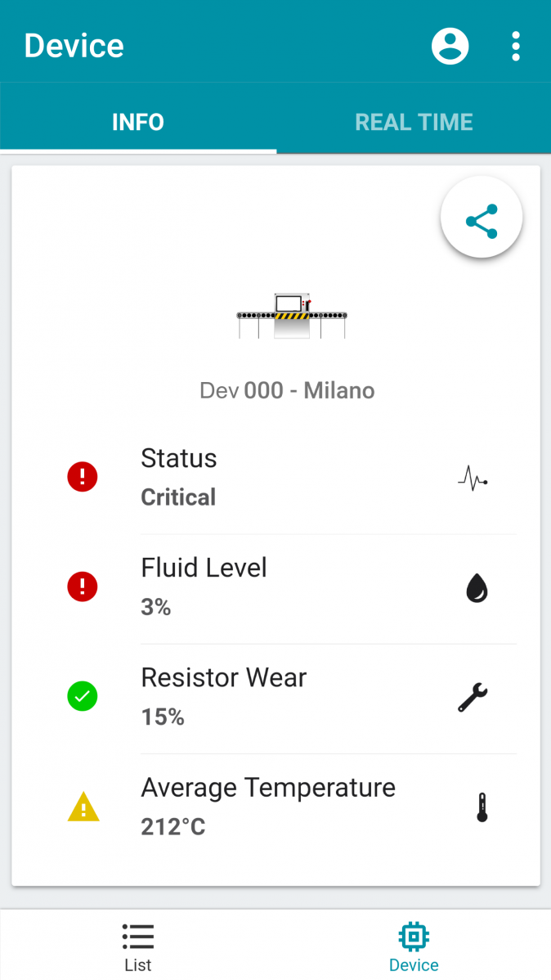The image size is (551, 980).
Task: Click the wrench icon beside Resistor Wear
Action: [x=473, y=697]
